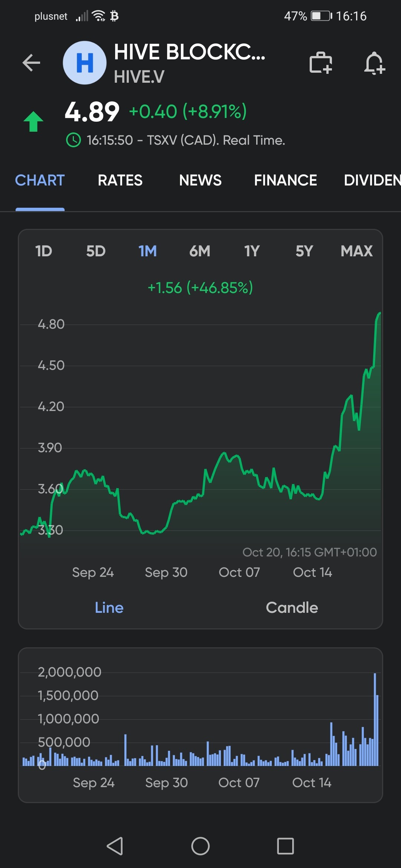Open Android recent apps square button
This screenshot has width=401, height=868.
(286, 846)
